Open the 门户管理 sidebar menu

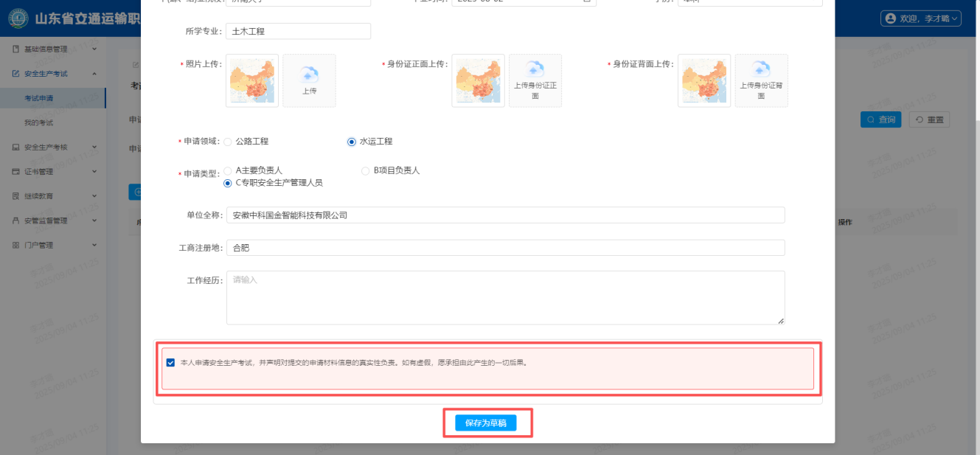click(x=53, y=245)
